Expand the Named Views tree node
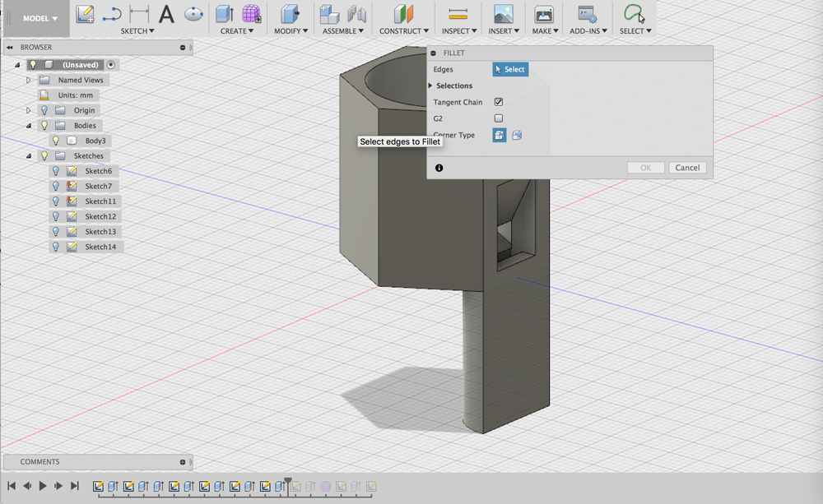 click(x=28, y=81)
